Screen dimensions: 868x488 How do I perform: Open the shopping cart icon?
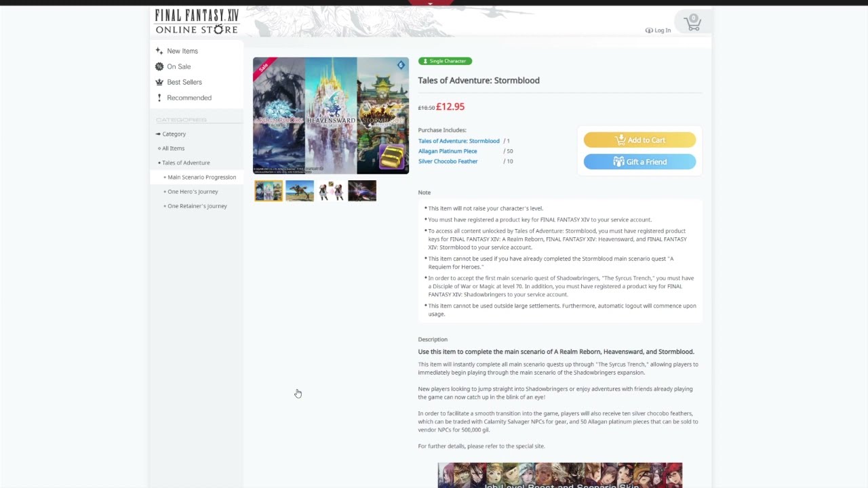(x=692, y=23)
